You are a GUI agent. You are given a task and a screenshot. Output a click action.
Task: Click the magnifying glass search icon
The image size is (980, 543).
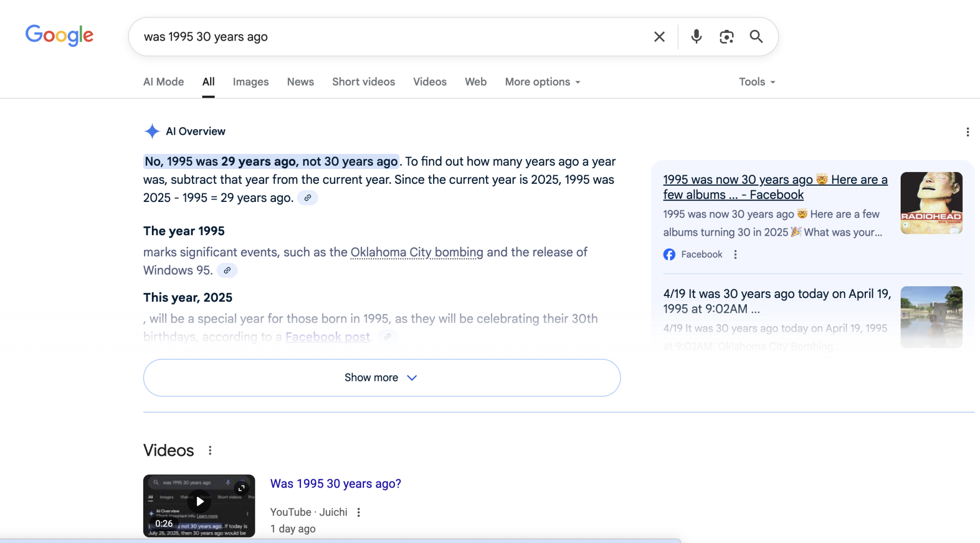(756, 37)
